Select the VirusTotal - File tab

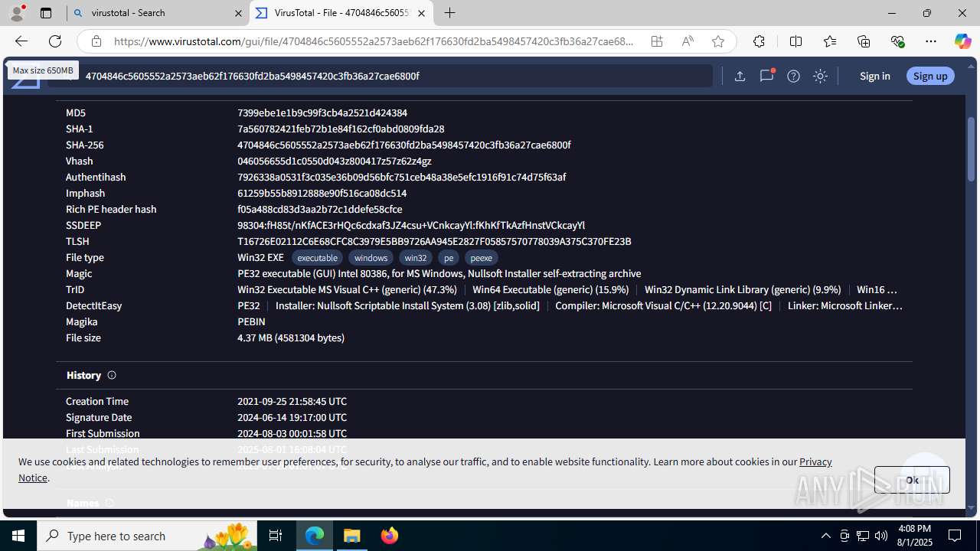click(x=341, y=13)
